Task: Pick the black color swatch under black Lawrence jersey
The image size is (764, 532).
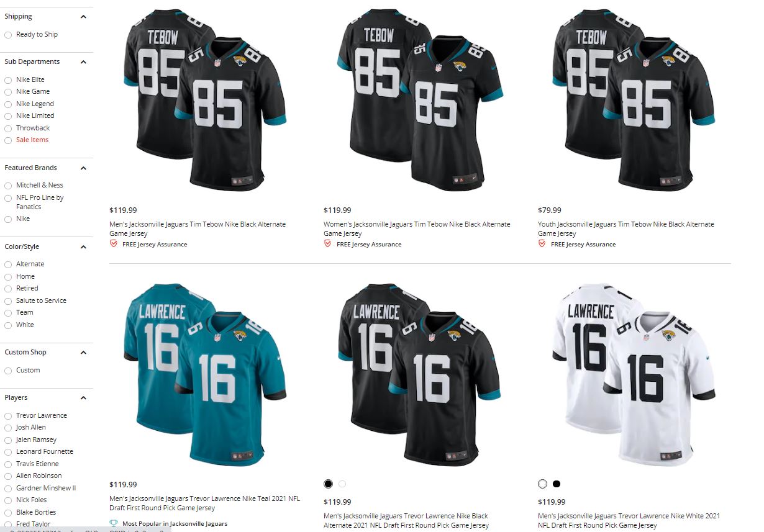Action: [328, 484]
